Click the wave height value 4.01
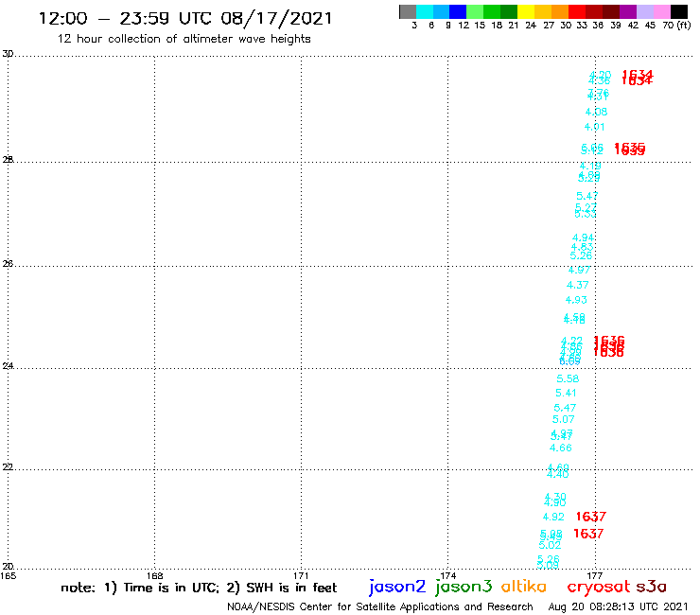 (x=595, y=127)
